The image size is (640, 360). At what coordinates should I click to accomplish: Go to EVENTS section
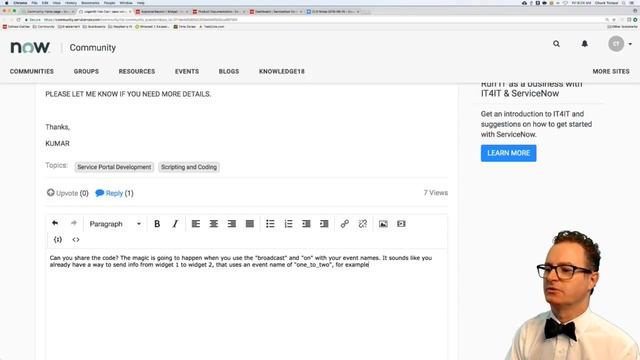187,71
